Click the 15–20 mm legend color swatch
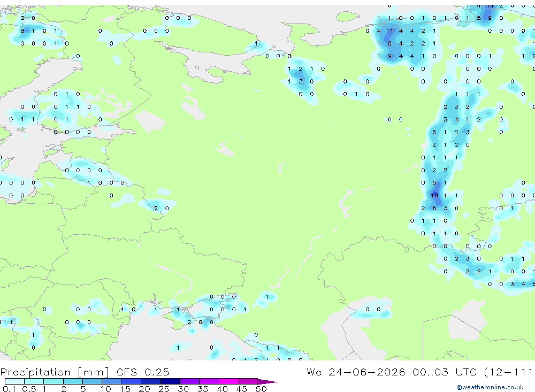 [x=132, y=381]
